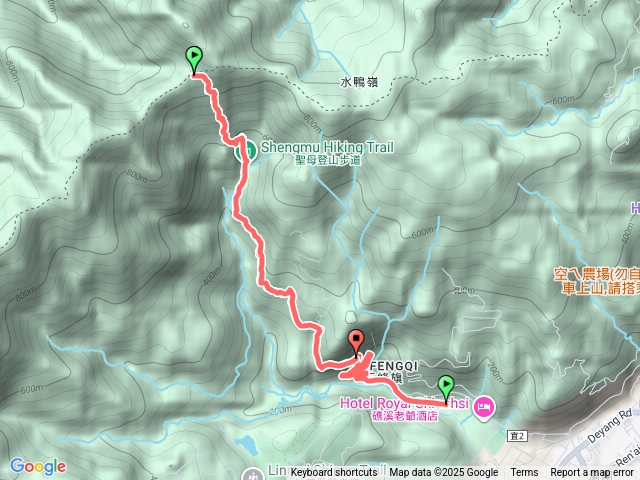Click the 宜2 road shield marker
The image size is (640, 480).
point(517,436)
